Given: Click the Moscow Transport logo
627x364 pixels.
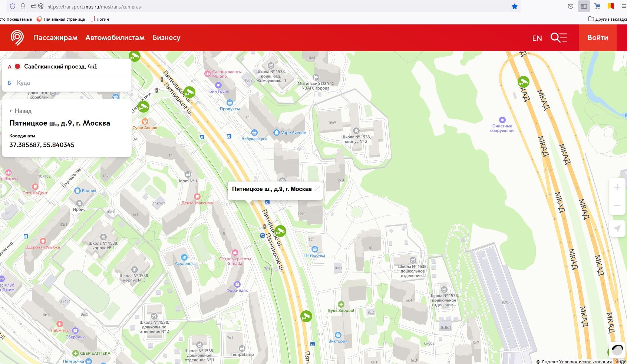Looking at the screenshot, I should (17, 37).
